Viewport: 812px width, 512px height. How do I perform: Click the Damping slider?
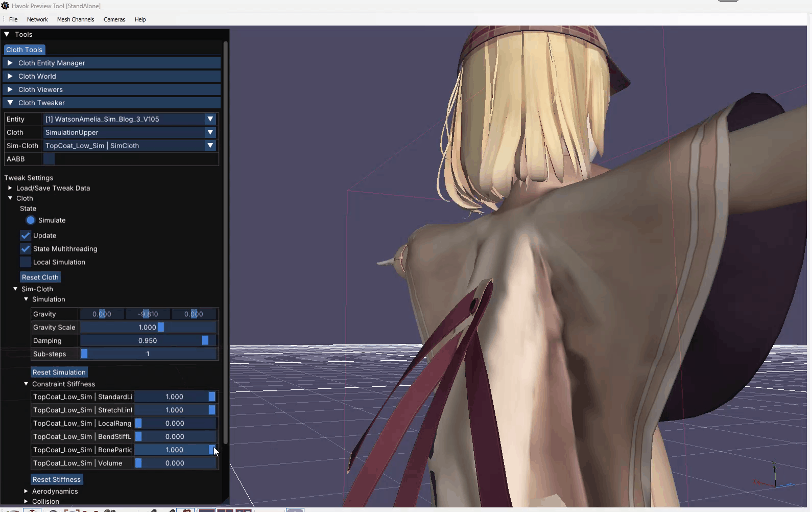148,341
